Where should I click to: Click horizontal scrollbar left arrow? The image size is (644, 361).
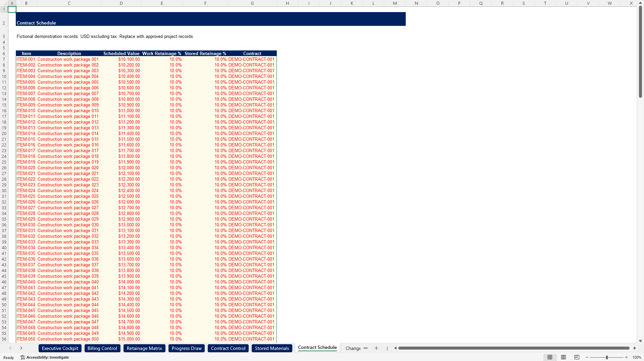tap(395, 348)
